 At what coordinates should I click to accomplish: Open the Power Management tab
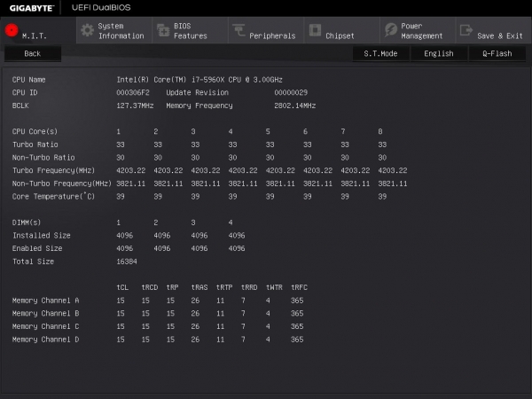418,30
